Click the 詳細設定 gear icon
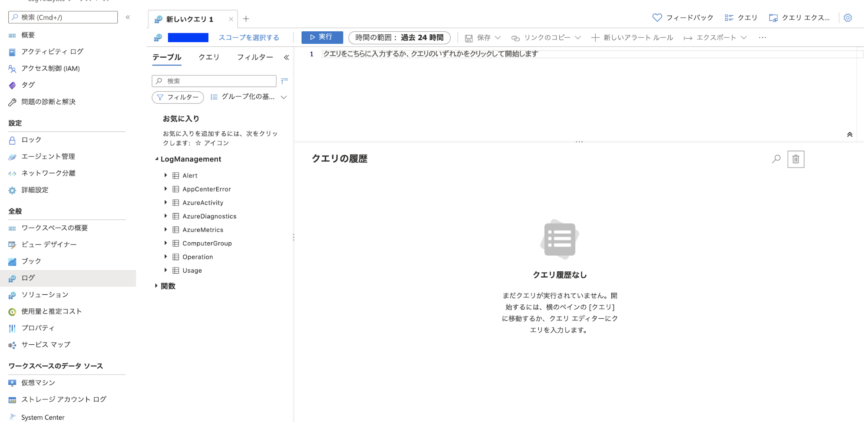Screen dimensions: 868x422 pyautogui.click(x=12, y=190)
